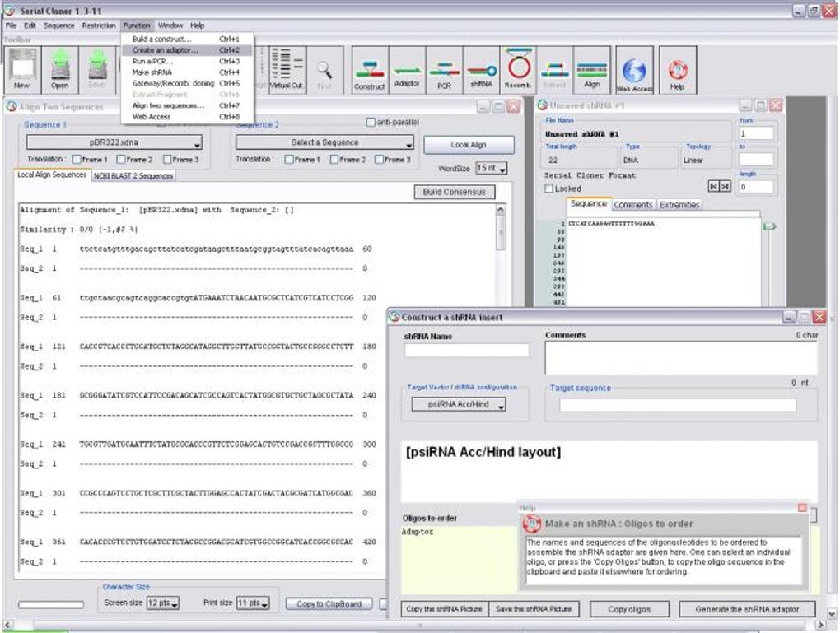Choose Align two sequences menu entry
Image resolution: width=840 pixels, height=633 pixels.
(186, 105)
